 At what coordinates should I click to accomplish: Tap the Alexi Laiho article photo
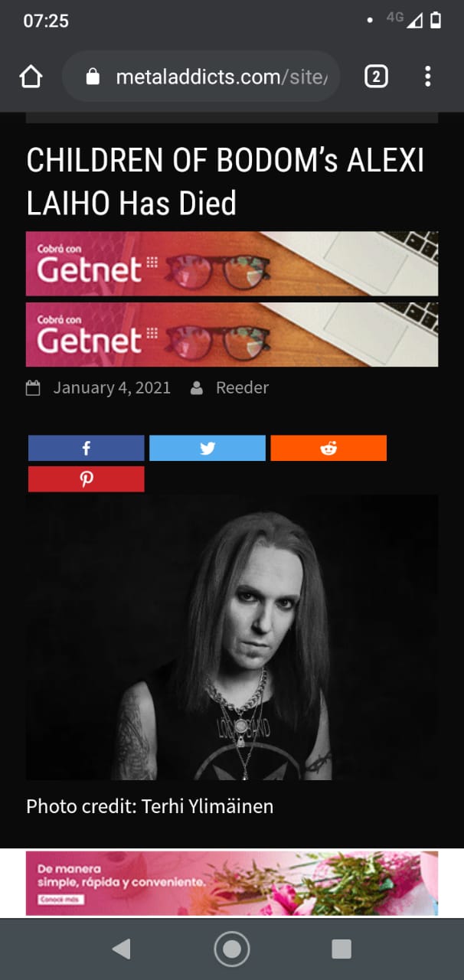pos(232,637)
